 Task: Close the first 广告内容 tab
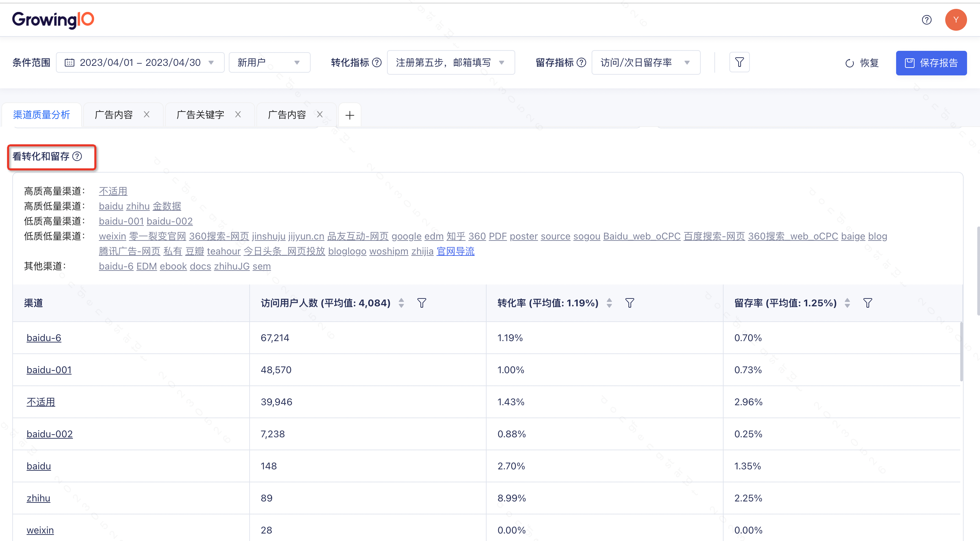147,114
